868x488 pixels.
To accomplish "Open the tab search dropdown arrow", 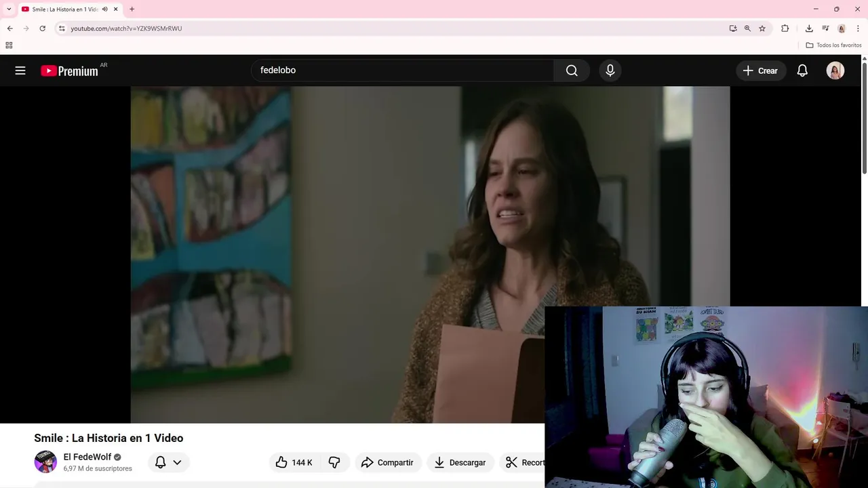I will coord(9,9).
